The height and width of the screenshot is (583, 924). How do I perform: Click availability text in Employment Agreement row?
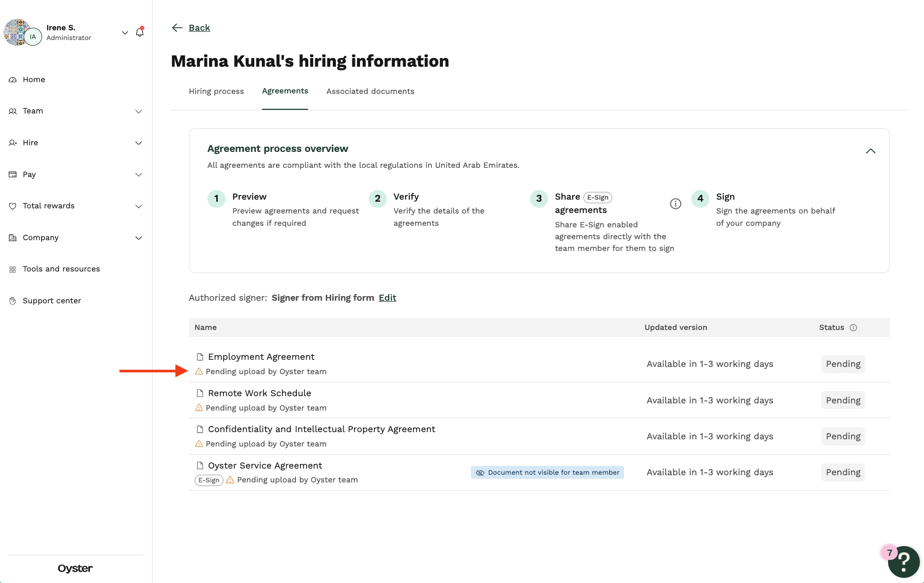(710, 364)
